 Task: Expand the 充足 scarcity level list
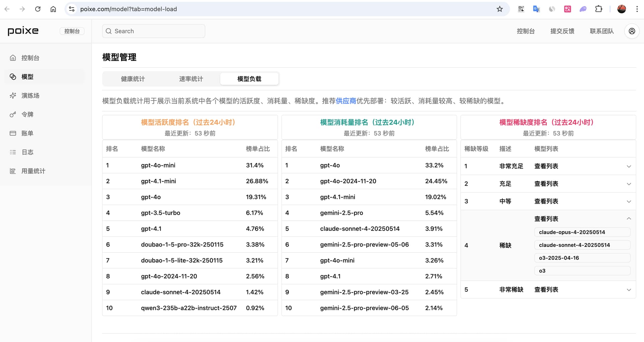629,184
